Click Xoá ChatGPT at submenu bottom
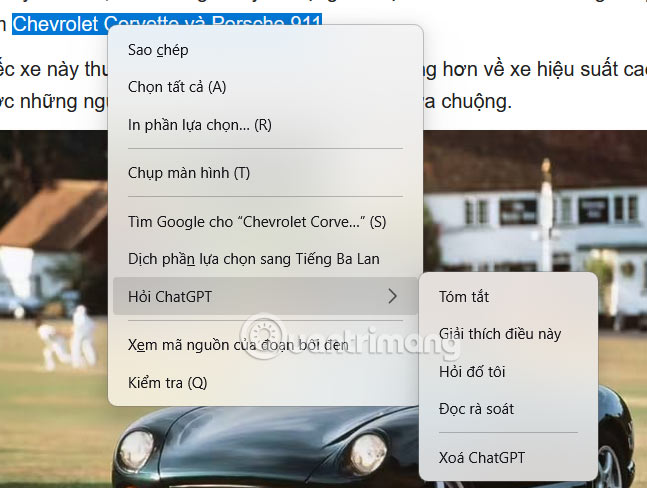This screenshot has height=488, width=647. 508,457
